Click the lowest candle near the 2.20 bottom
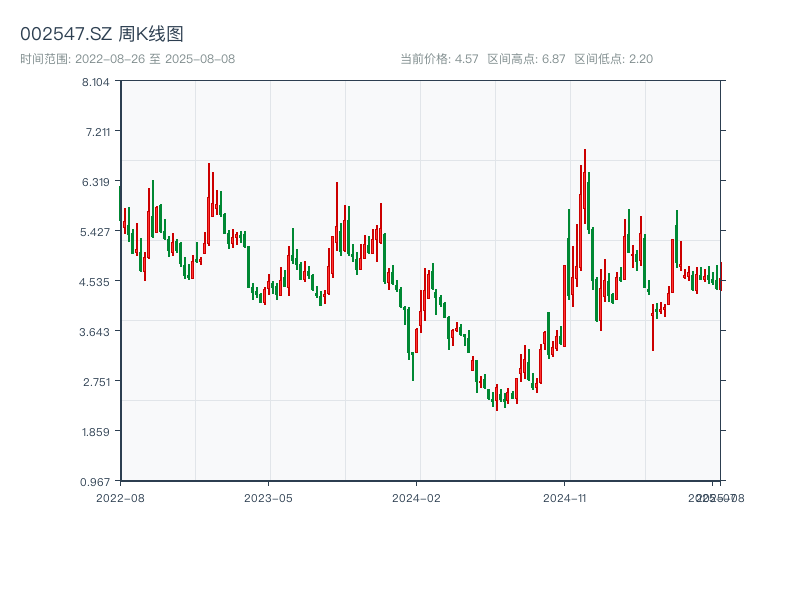Viewport: 800px width, 600px height. click(497, 397)
